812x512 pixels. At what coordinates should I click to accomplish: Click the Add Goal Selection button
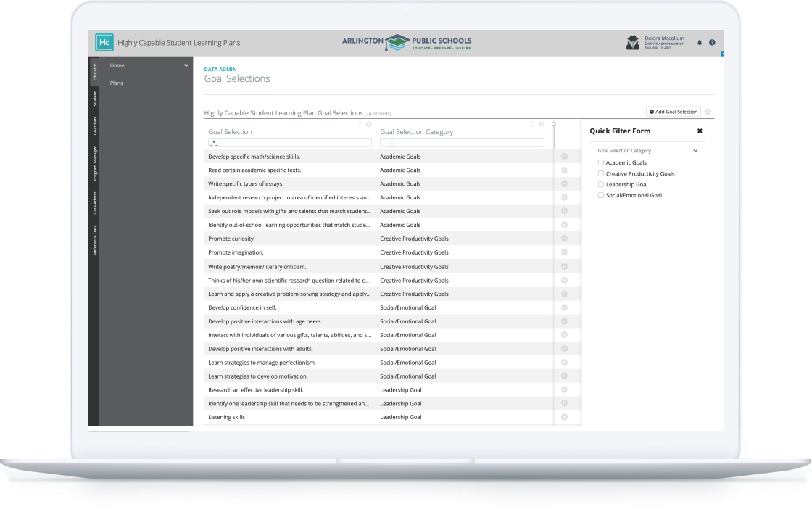[x=674, y=112]
